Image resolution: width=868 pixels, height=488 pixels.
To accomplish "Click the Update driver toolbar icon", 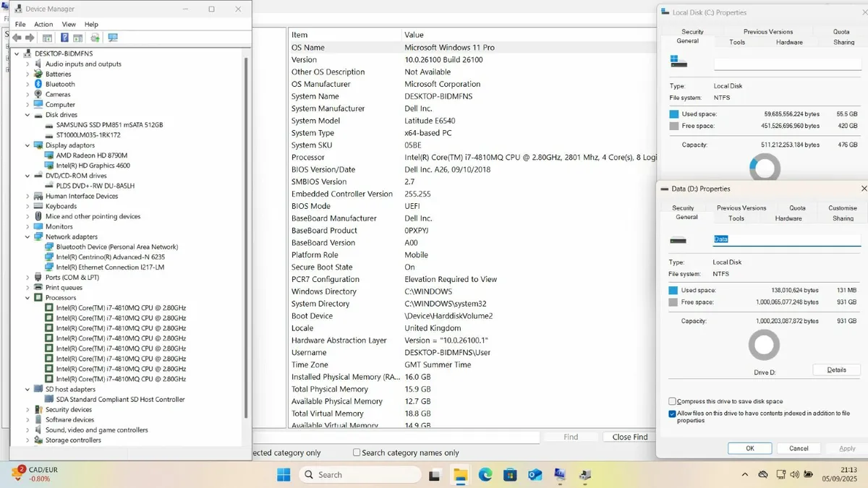I will 95,38.
